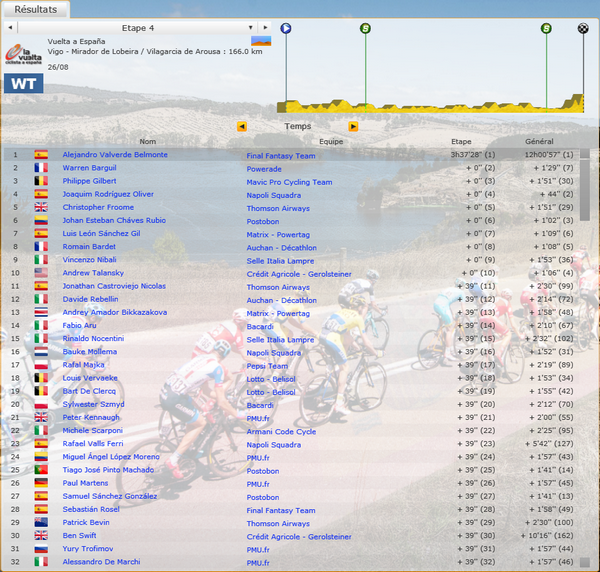Select general gap '+ 5'42" (127)'
Screen dimensions: 600x572
point(549,443)
